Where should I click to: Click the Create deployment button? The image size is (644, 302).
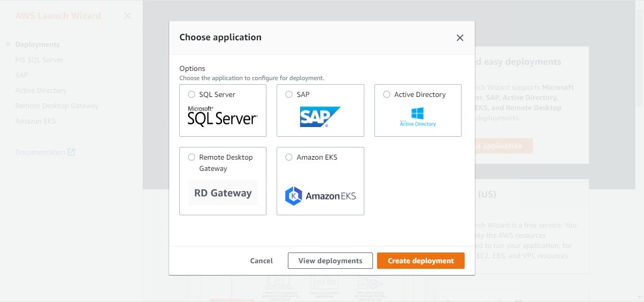tap(420, 261)
